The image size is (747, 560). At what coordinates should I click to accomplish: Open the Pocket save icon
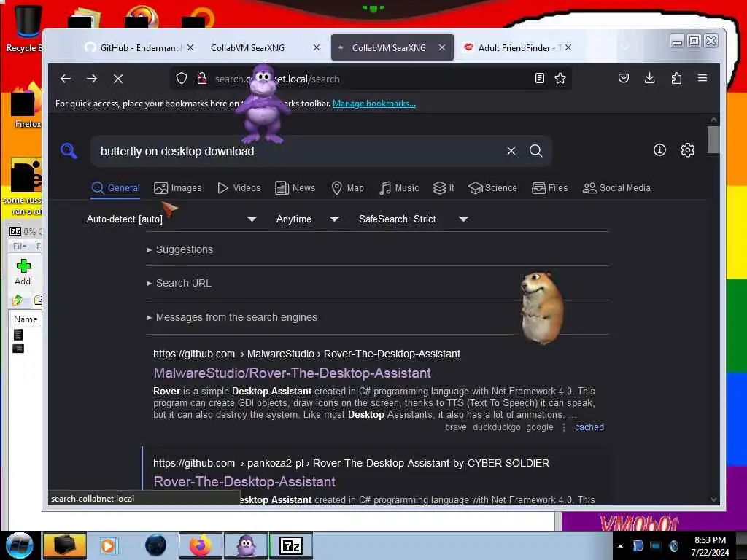[x=623, y=78]
